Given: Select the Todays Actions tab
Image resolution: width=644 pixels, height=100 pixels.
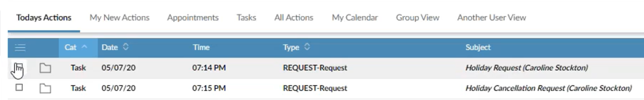Looking at the screenshot, I should click(x=44, y=17).
